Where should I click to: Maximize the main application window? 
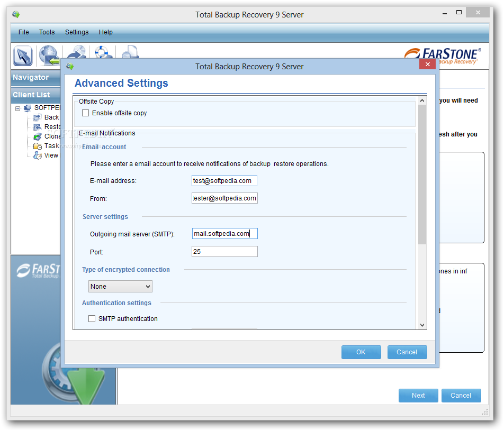(x=459, y=13)
